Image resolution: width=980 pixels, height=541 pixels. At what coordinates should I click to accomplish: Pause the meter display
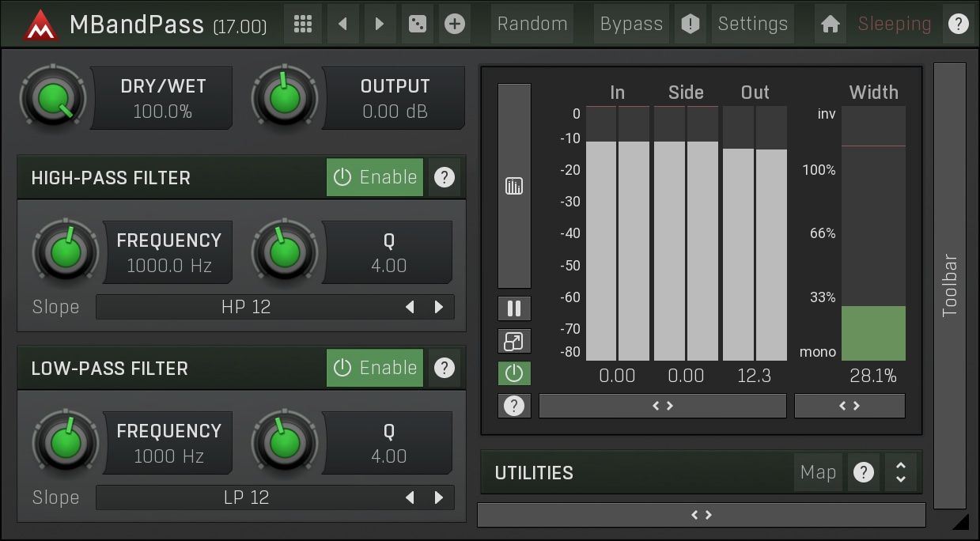click(514, 308)
